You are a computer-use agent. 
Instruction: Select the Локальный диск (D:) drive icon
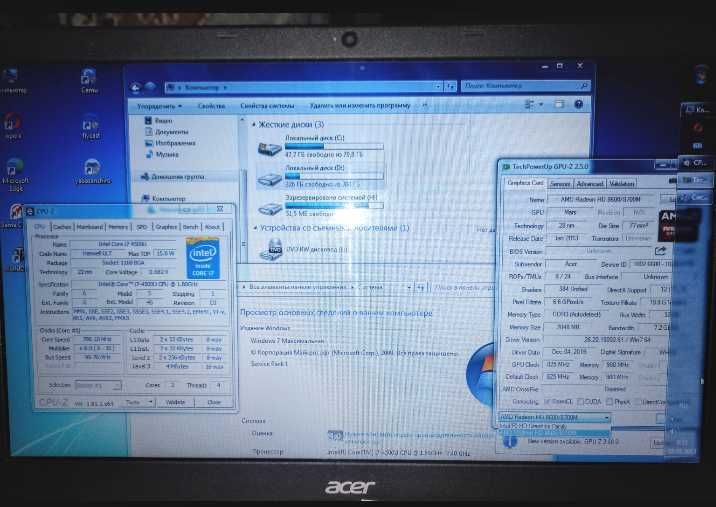pos(269,178)
